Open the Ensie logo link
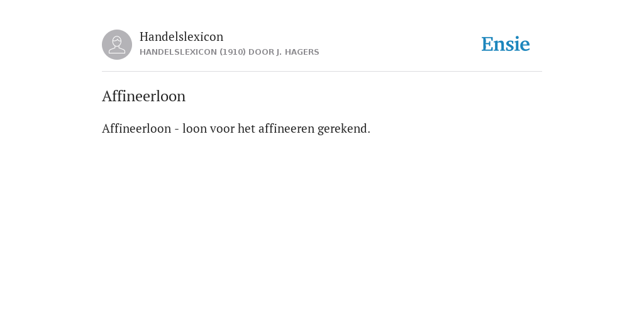 506,44
